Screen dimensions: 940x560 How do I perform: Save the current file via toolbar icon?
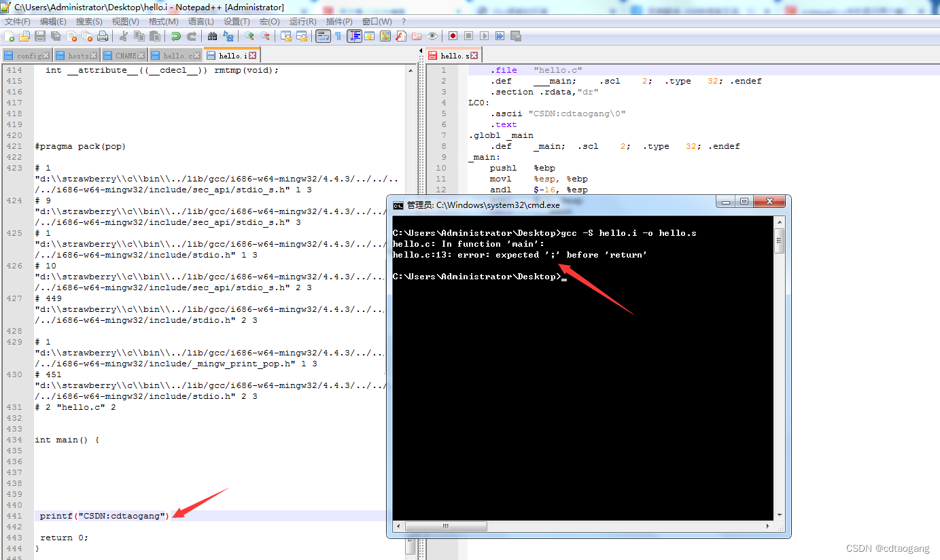[40, 36]
